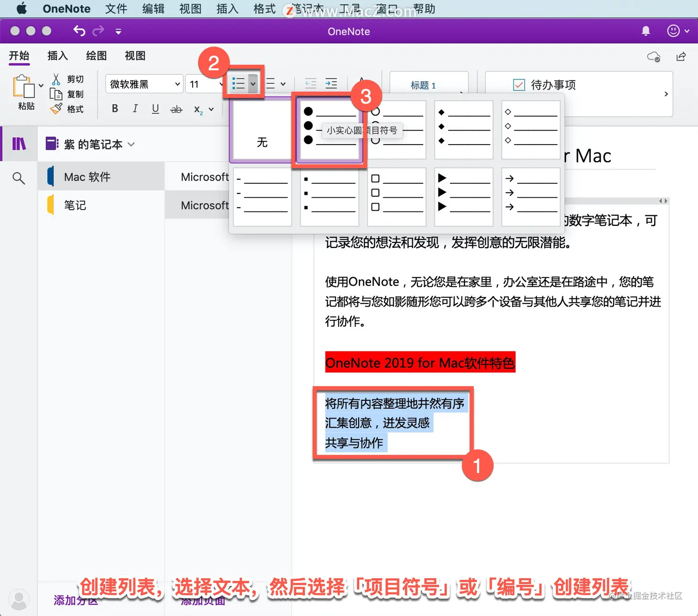Open the font size 11 dropdown
This screenshot has height=616, width=698.
[x=205, y=84]
